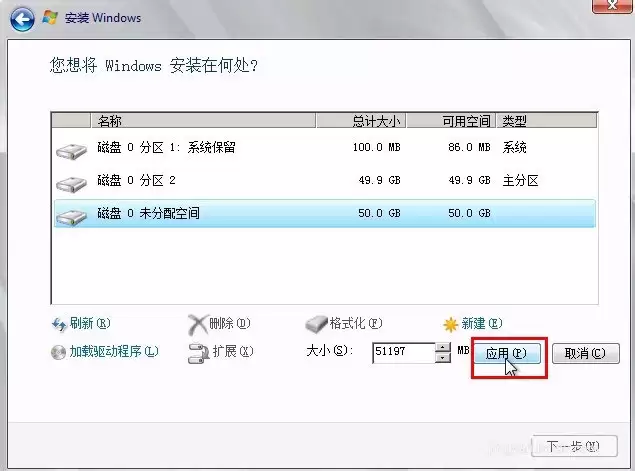The height and width of the screenshot is (471, 635).
Task: Click the delete X icon
Action: [198, 325]
